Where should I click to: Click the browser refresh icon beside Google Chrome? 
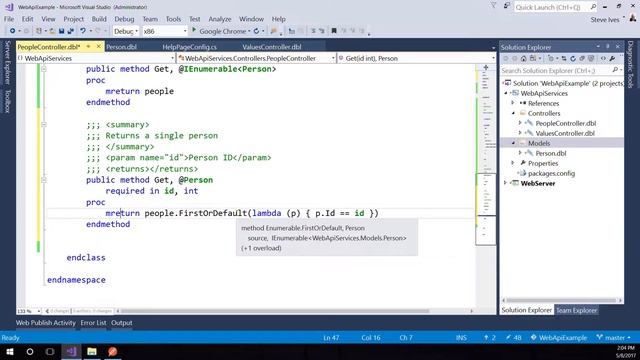point(256,31)
